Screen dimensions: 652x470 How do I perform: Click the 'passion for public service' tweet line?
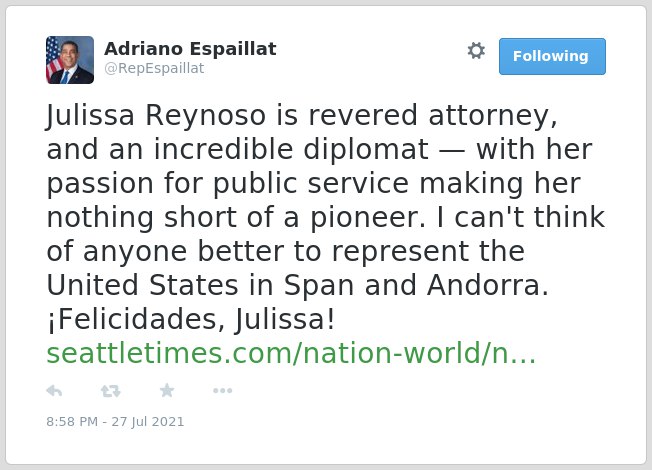pos(314,183)
